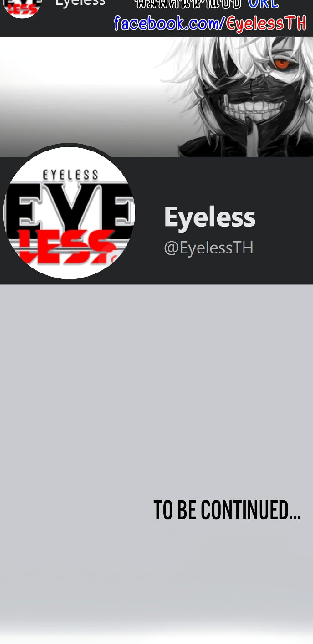Click TO BE CONTINUED... text
313x644 pixels.
227,510
